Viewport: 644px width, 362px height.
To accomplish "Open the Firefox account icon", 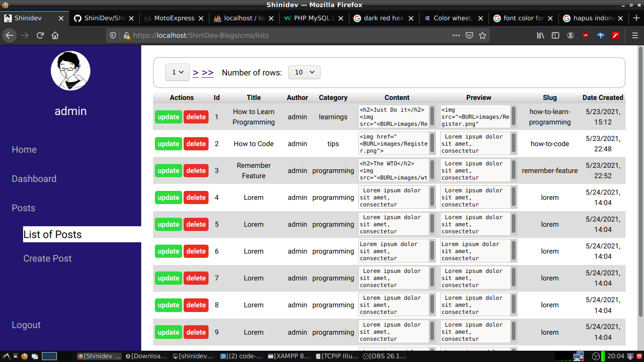I will [571, 35].
